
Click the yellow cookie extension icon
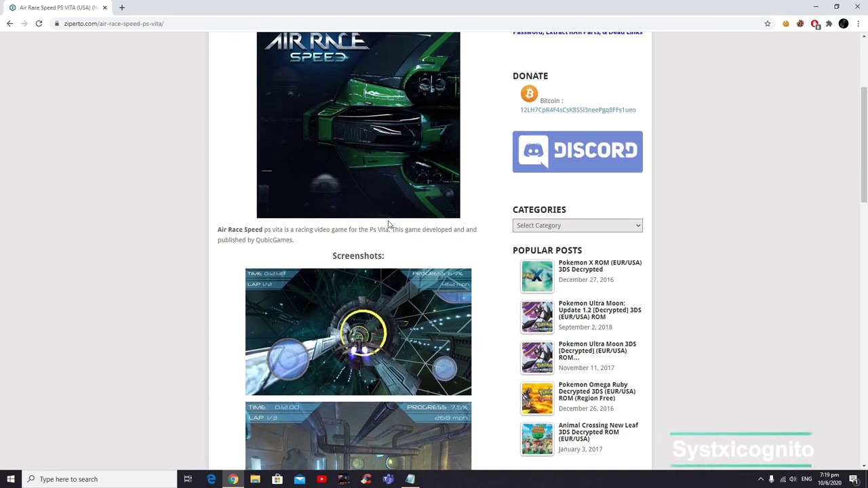786,24
